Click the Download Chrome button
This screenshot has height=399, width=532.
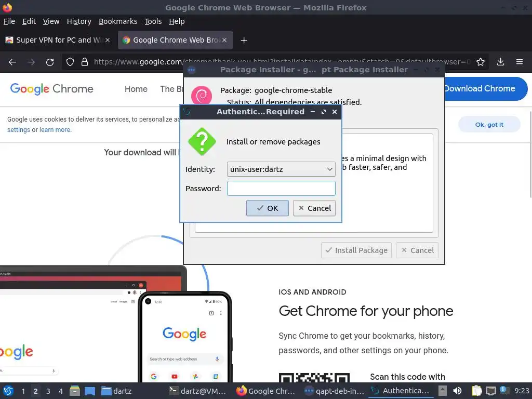(x=486, y=88)
